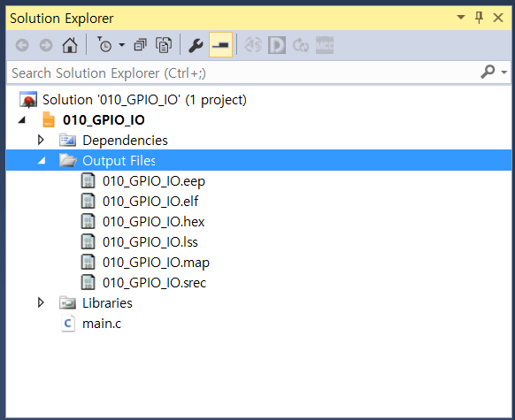Select the Dependencies folder label
The height and width of the screenshot is (420, 515).
point(125,141)
